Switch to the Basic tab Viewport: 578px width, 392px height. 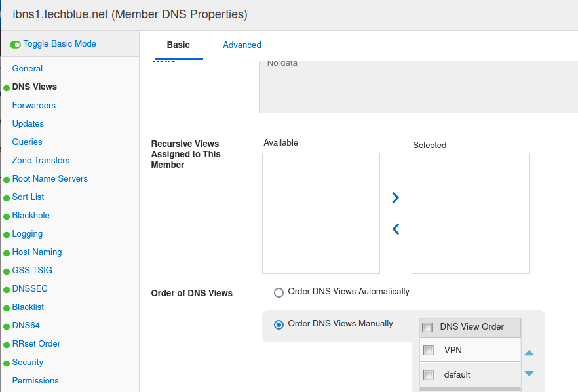click(178, 45)
